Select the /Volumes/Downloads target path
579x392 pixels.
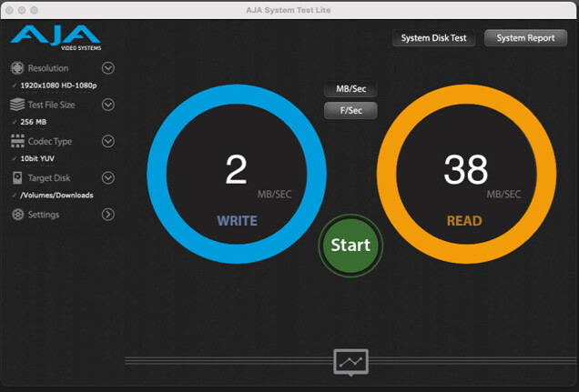tap(56, 195)
